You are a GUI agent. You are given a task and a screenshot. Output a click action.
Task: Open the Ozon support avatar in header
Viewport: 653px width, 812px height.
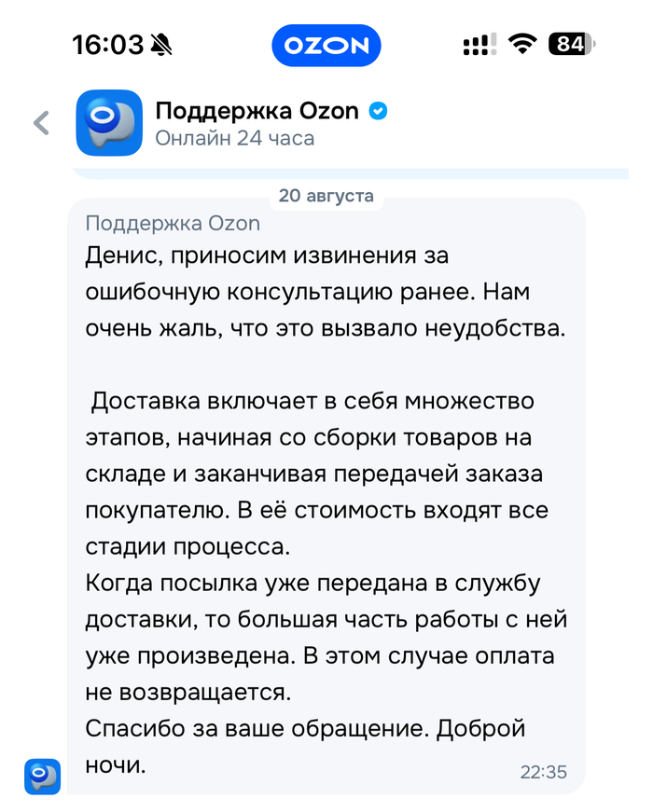(x=108, y=123)
